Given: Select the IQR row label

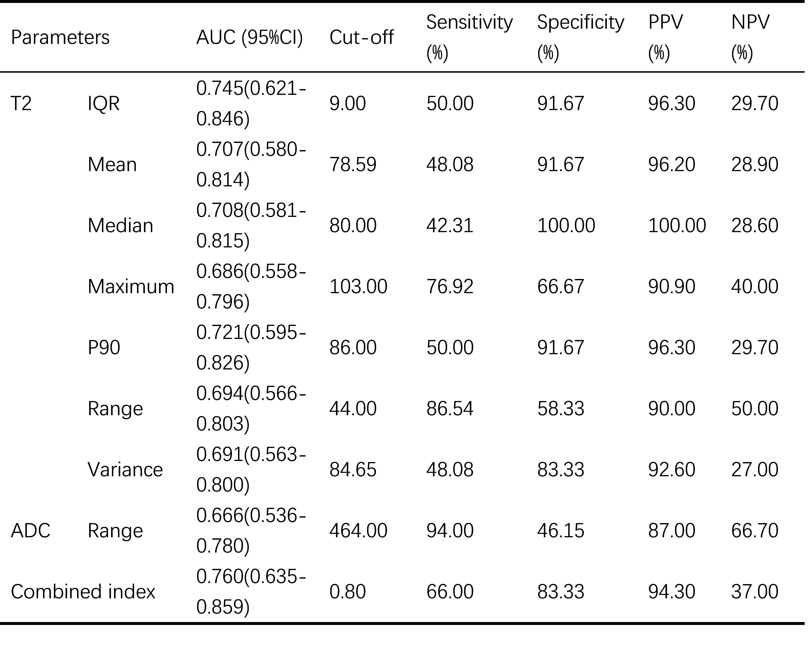Looking at the screenshot, I should coord(104,103).
